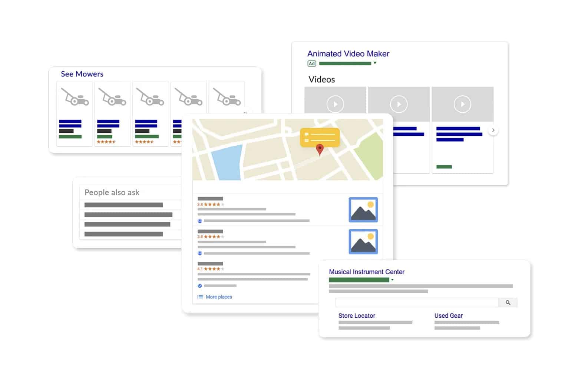This screenshot has width=588, height=367.
Task: Click the second local result photo thumbnail
Action: (363, 242)
